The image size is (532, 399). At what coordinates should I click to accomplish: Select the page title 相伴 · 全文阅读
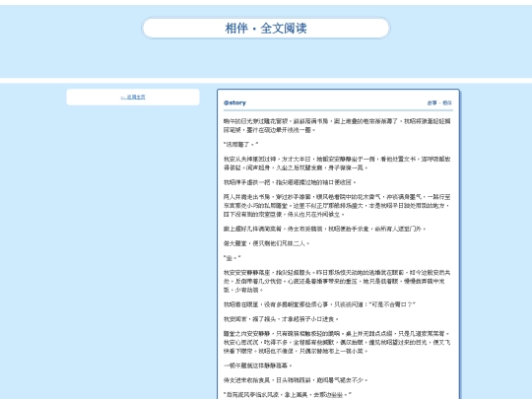point(266,29)
